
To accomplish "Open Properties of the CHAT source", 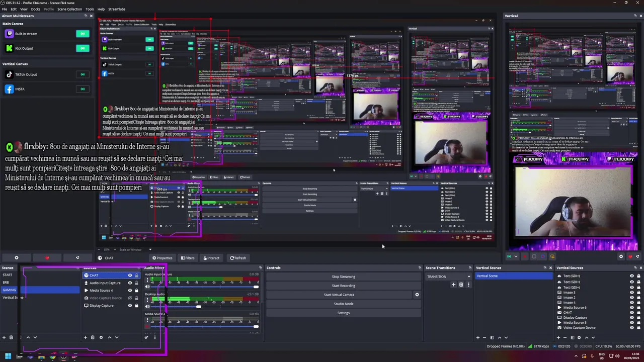I will 162,258.
